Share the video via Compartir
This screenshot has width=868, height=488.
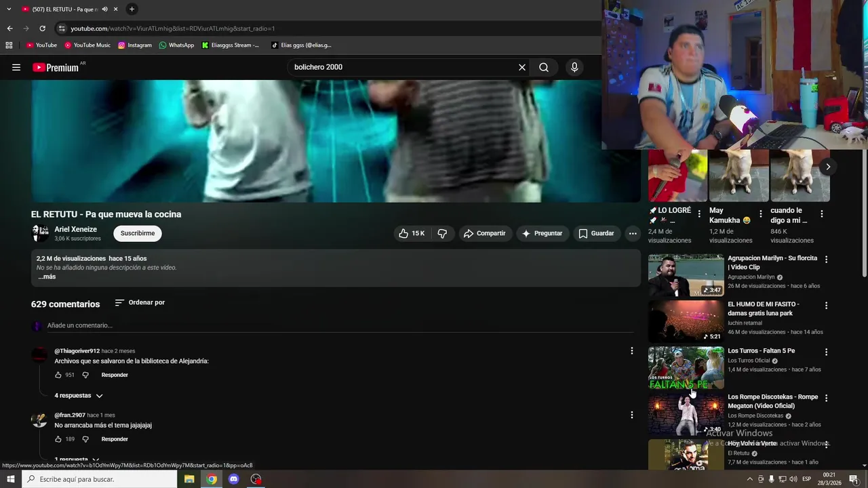485,233
